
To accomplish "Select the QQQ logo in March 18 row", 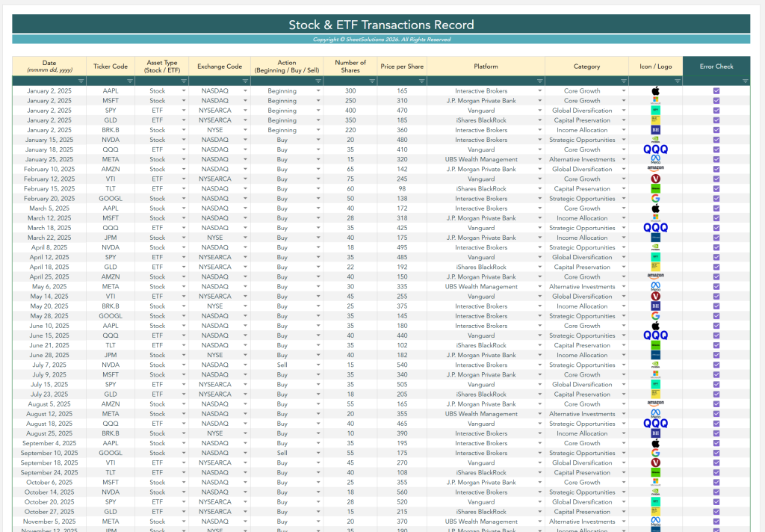I will (x=656, y=228).
